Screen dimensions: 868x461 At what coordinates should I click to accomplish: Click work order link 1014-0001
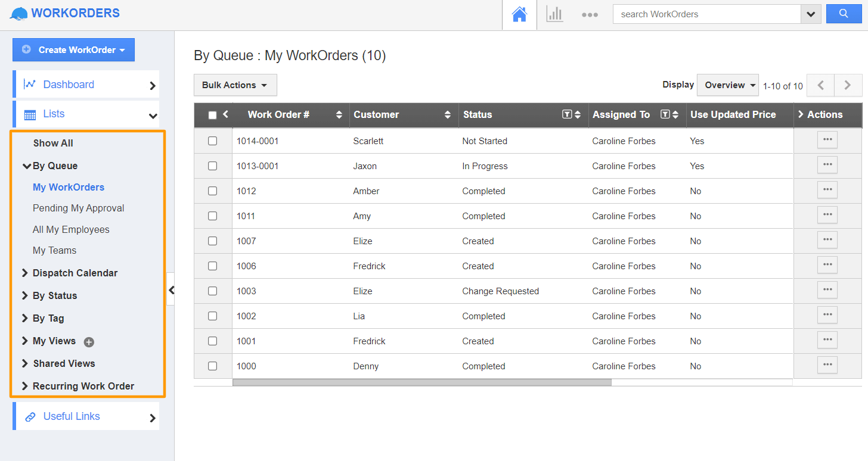click(258, 141)
